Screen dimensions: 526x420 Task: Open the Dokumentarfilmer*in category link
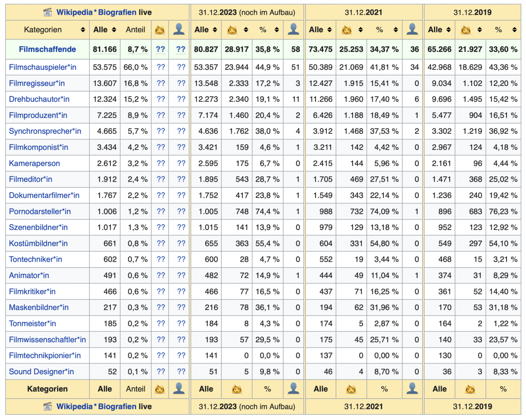pyautogui.click(x=44, y=196)
